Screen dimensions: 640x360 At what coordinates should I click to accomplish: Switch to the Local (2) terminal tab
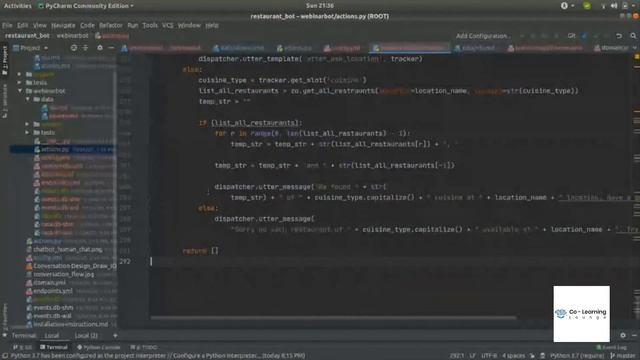click(x=86, y=336)
